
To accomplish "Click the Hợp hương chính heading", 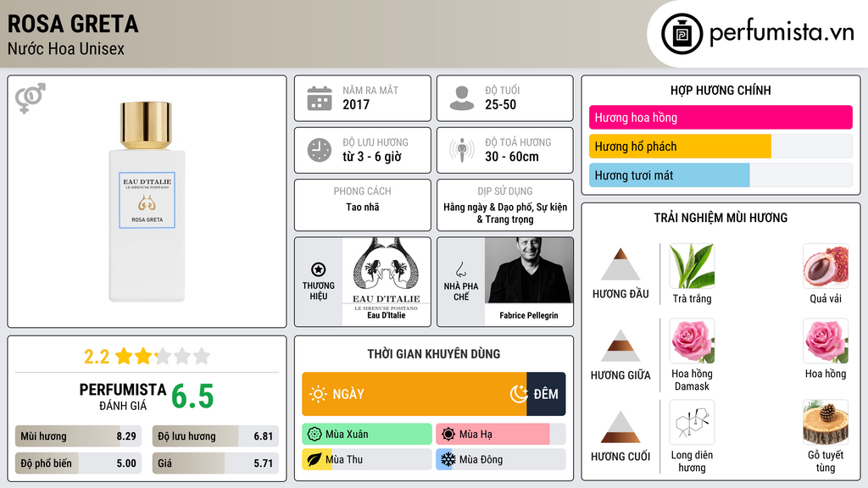I will coord(721,90).
